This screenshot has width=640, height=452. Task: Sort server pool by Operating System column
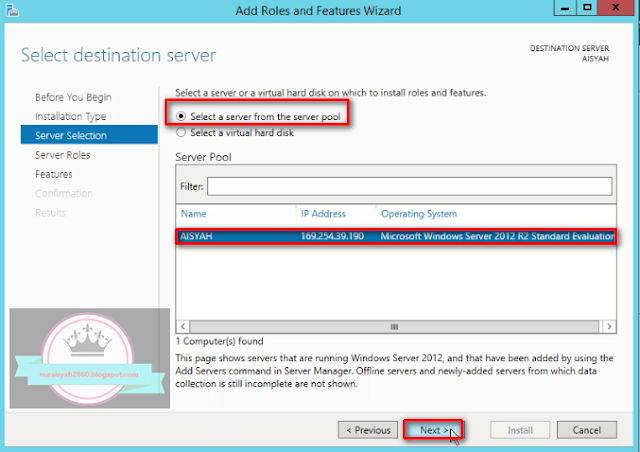click(x=419, y=214)
